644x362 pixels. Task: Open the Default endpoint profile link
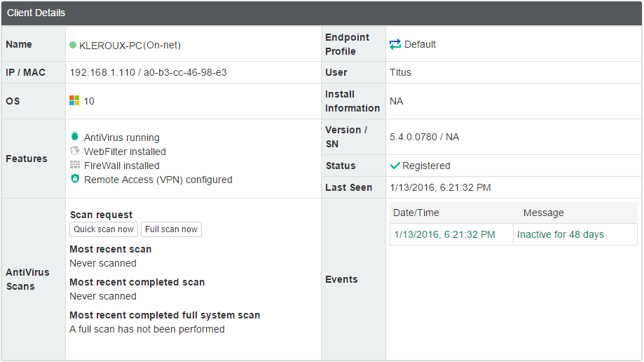pos(420,44)
